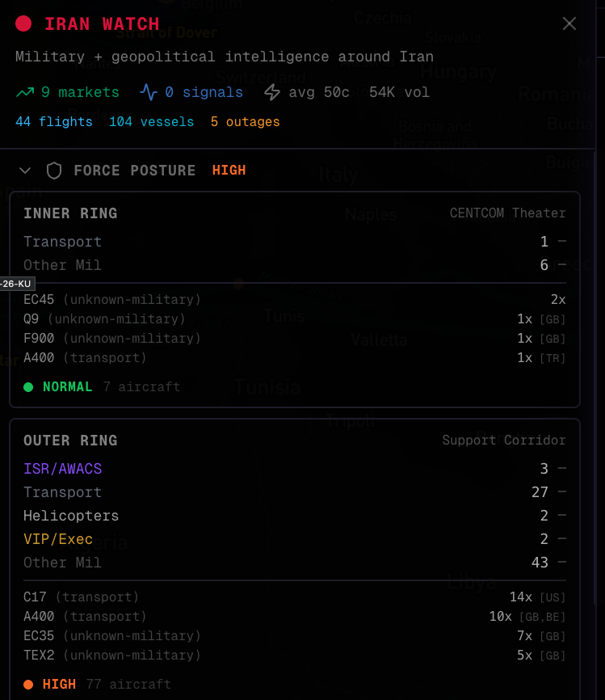Select the ISR/AWACS row

pyautogui.click(x=295, y=469)
